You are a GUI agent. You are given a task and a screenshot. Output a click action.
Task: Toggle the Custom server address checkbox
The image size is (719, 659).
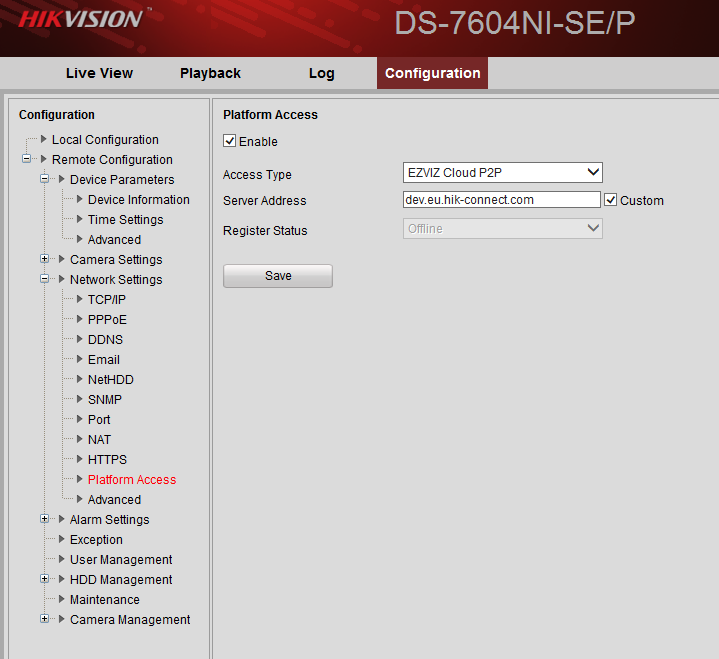tap(611, 200)
